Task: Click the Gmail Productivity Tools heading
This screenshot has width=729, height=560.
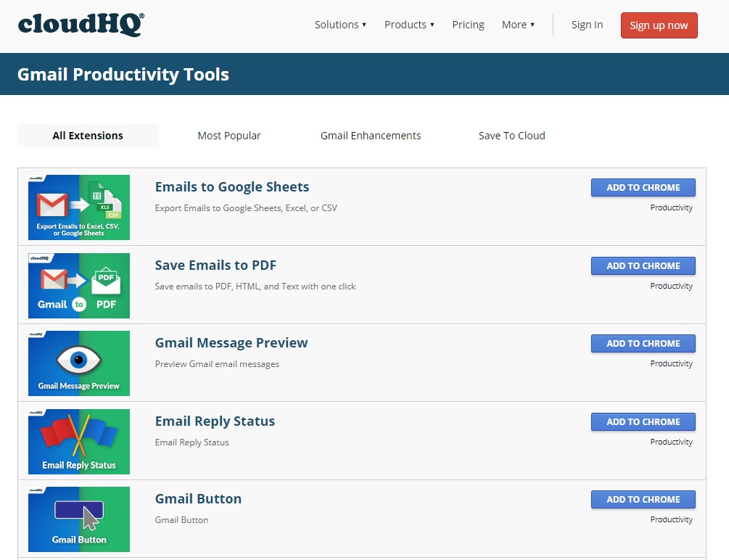Action: click(123, 74)
